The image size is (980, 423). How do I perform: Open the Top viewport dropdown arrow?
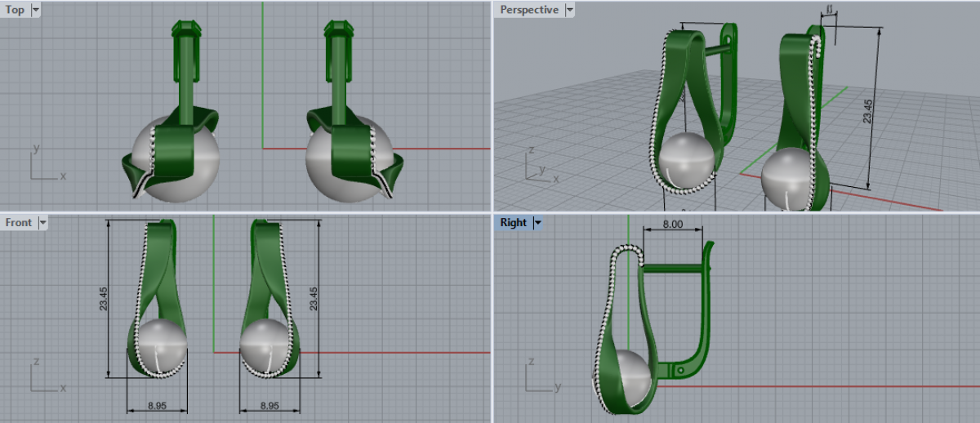[x=35, y=11]
